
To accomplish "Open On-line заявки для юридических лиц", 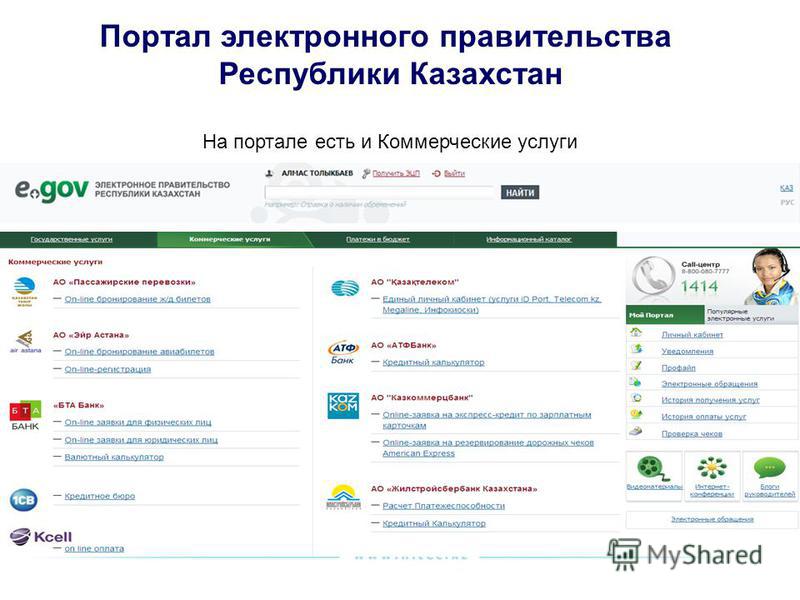I will [141, 439].
